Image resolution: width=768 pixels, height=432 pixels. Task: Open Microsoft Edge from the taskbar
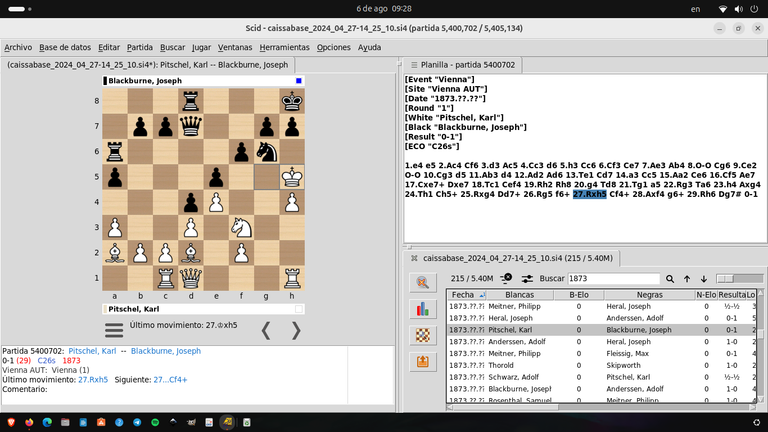pos(47,422)
